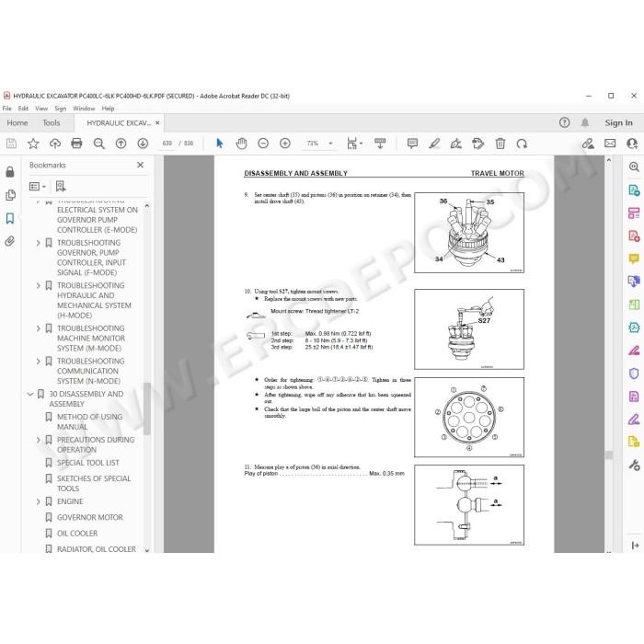
Task: Open Oil Cooler bookmark
Action: click(x=77, y=534)
